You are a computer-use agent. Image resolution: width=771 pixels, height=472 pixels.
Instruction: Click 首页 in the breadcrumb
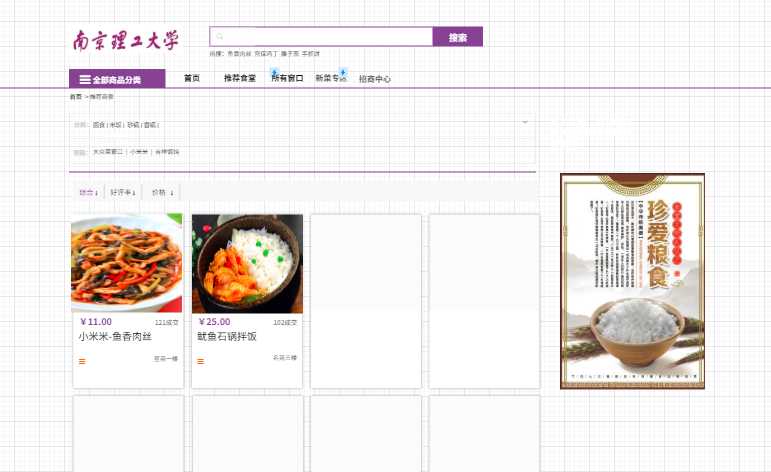click(x=76, y=97)
